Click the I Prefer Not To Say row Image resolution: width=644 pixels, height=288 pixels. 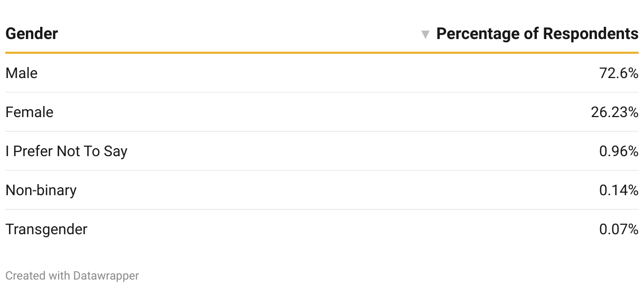pyautogui.click(x=322, y=151)
